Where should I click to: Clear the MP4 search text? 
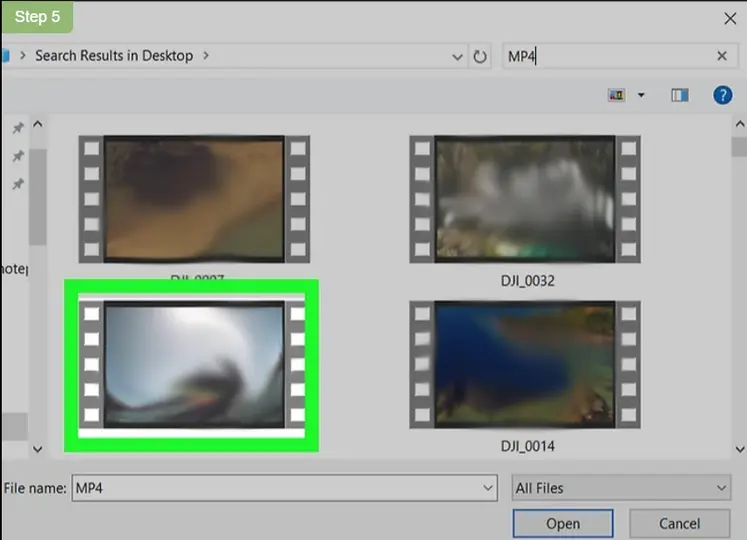coord(722,56)
